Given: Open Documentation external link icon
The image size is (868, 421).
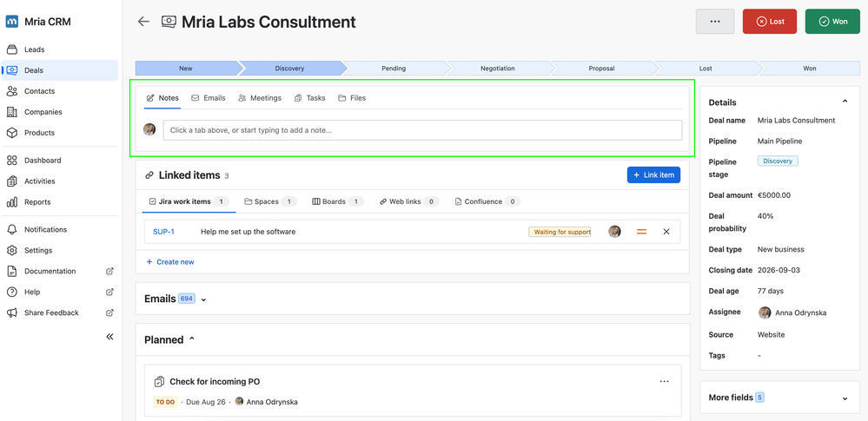Looking at the screenshot, I should pos(109,271).
